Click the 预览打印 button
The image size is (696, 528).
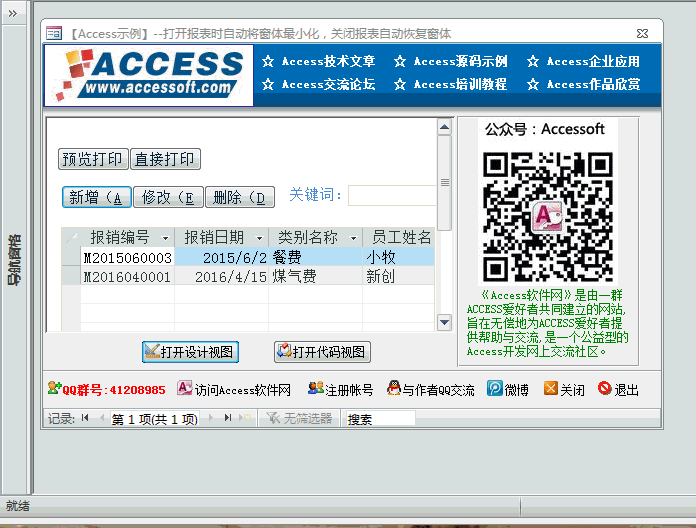click(x=93, y=159)
